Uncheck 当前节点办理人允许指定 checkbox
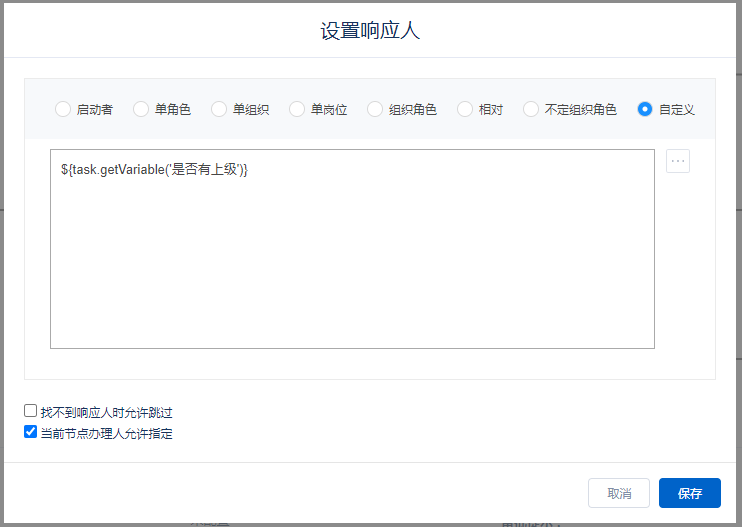The height and width of the screenshot is (527, 742). coord(31,432)
